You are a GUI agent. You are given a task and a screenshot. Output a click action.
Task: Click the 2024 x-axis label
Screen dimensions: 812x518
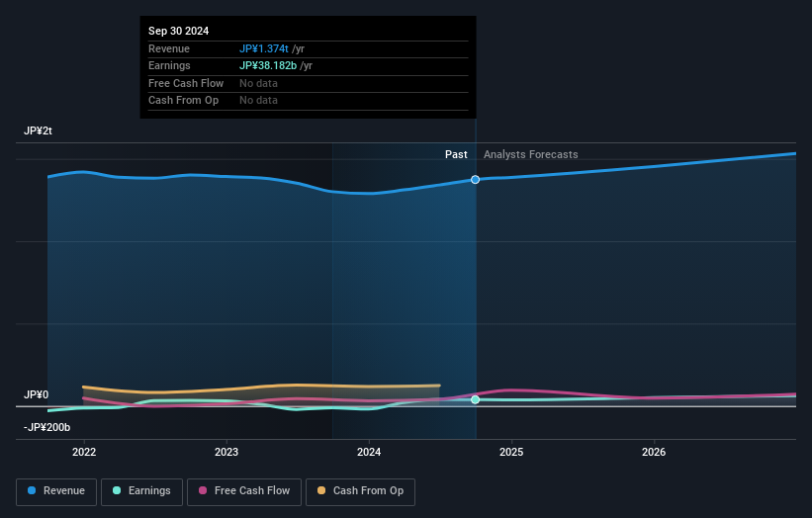369,452
